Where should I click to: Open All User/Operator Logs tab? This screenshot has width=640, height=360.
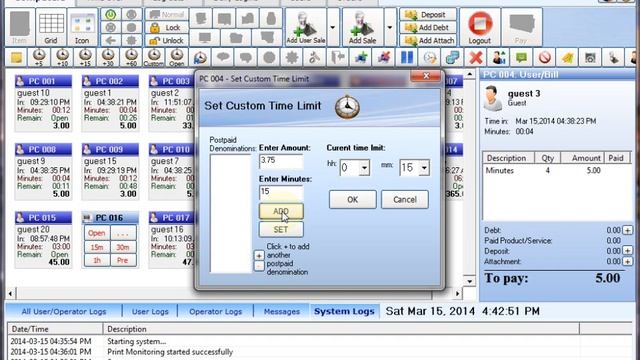click(64, 311)
